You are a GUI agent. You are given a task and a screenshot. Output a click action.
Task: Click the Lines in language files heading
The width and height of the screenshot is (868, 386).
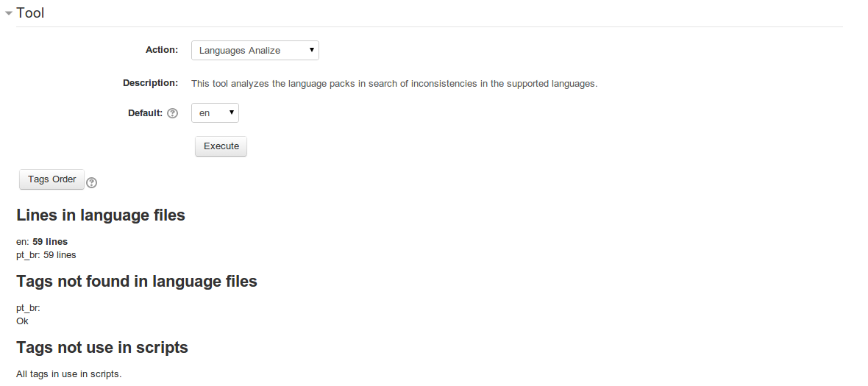point(101,215)
